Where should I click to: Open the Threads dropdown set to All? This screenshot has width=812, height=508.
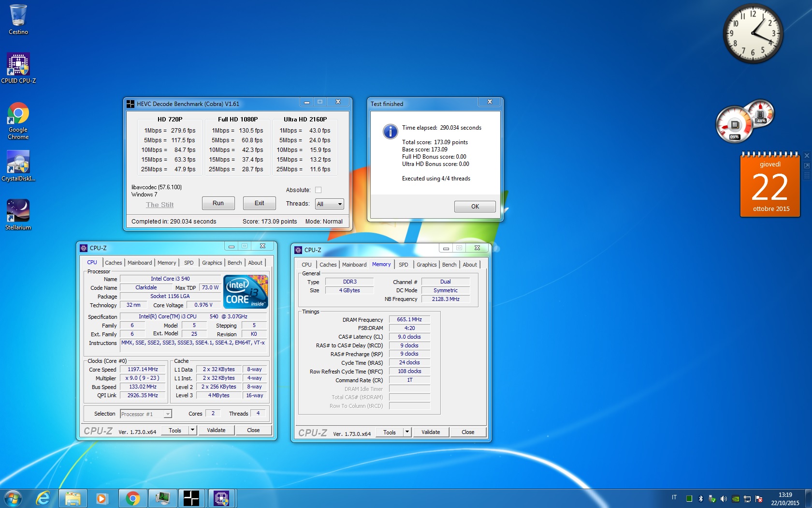329,204
